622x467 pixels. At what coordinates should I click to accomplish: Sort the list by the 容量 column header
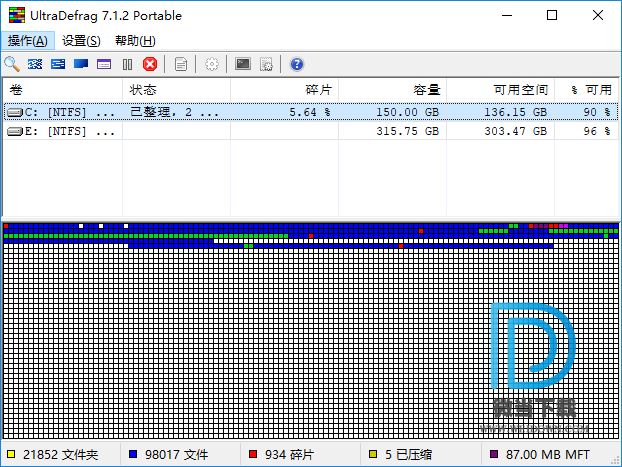pyautogui.click(x=392, y=90)
